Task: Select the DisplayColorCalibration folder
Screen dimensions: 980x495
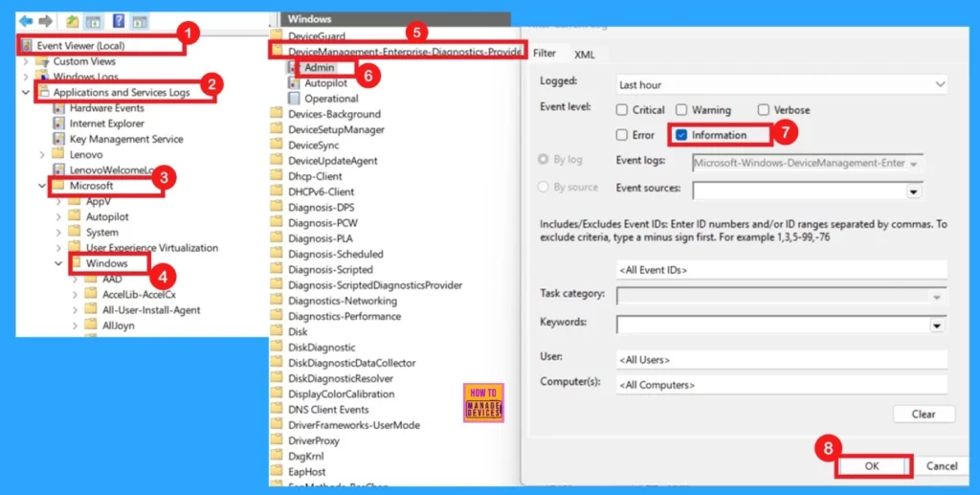Action: pyautogui.click(x=342, y=394)
